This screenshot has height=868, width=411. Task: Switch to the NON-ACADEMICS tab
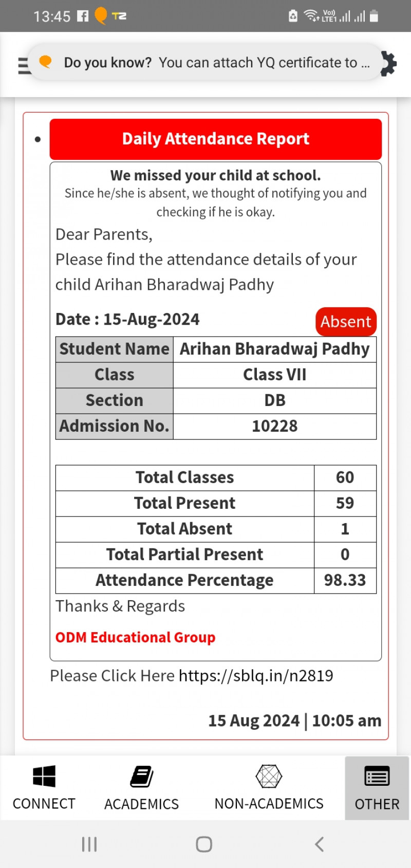coord(269,803)
